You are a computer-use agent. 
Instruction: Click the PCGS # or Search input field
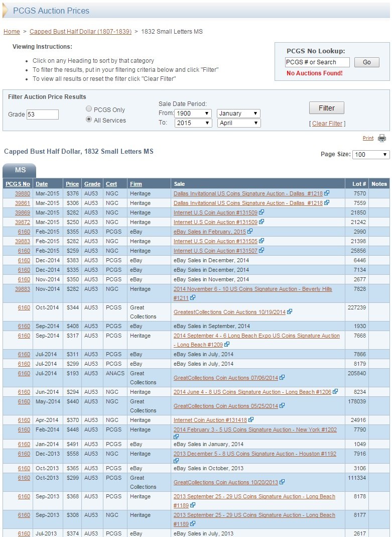(317, 62)
